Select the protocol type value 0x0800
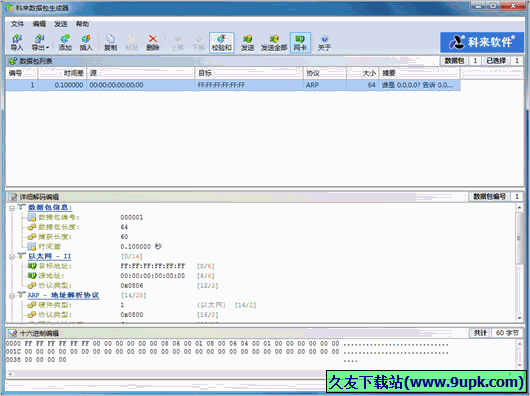The width and height of the screenshot is (530, 396). (x=132, y=315)
